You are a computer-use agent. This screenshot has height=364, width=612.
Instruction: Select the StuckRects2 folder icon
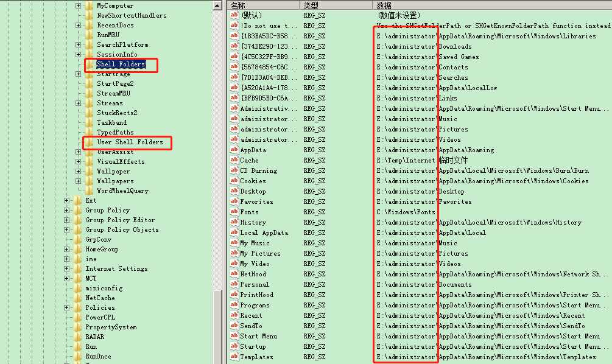click(x=90, y=113)
